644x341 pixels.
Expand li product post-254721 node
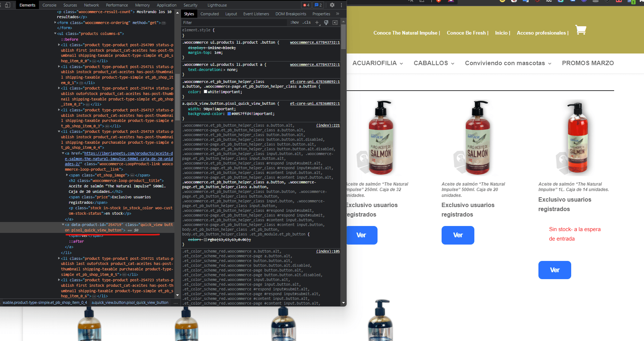point(59,258)
